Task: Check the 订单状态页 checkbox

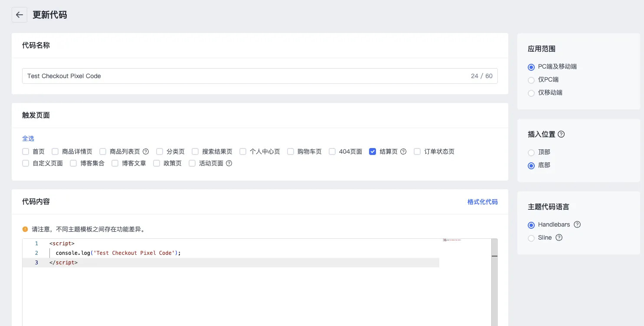Action: pyautogui.click(x=417, y=151)
